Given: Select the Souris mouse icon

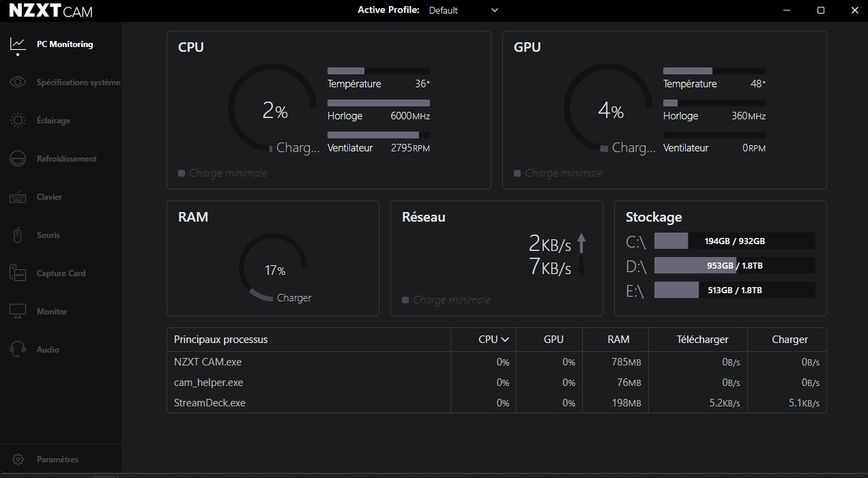Looking at the screenshot, I should pyautogui.click(x=18, y=235).
